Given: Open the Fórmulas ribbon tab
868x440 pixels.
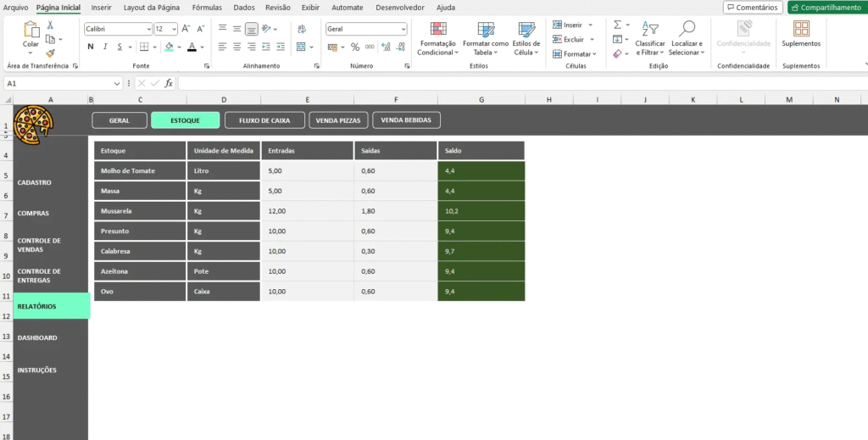Looking at the screenshot, I should tap(207, 8).
